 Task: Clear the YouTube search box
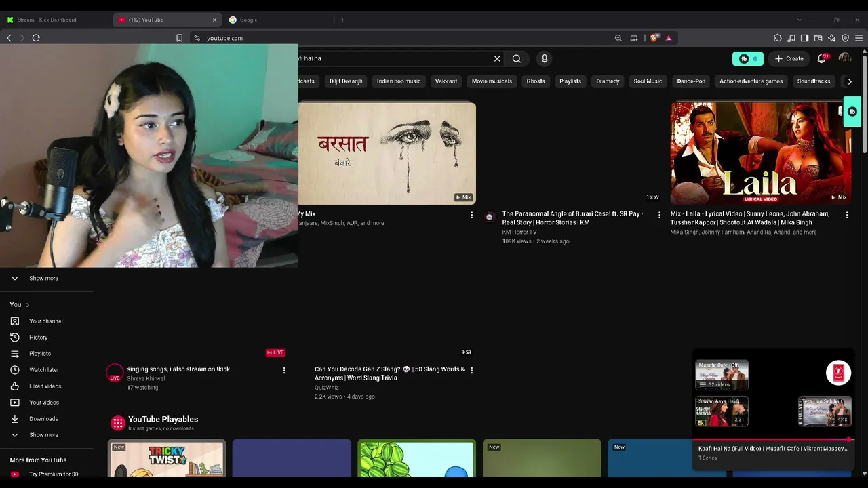[x=497, y=59]
